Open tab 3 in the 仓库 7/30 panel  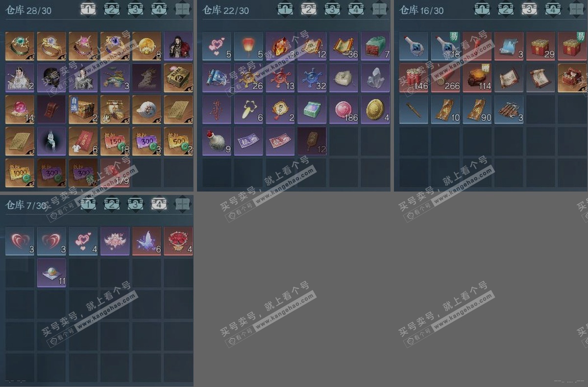point(135,204)
